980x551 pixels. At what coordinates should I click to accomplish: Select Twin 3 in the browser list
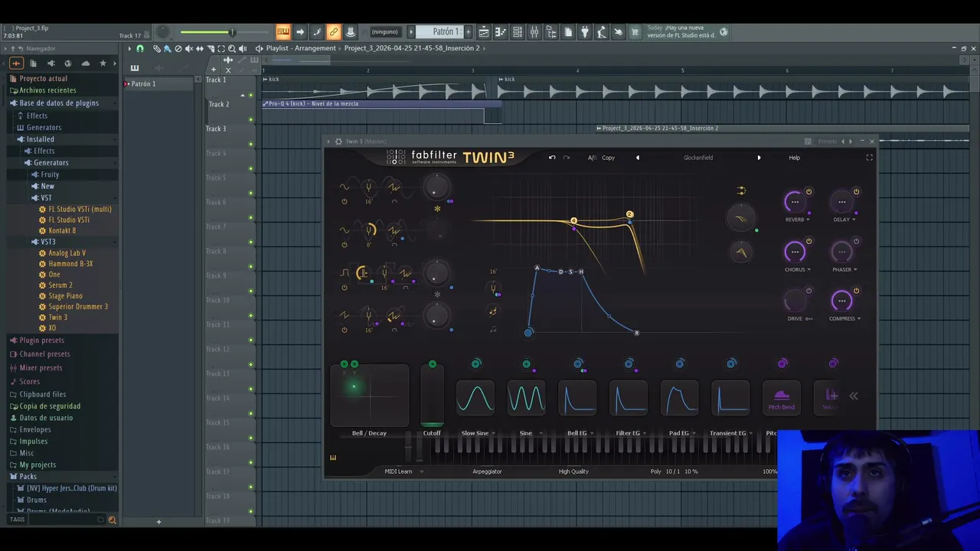click(57, 318)
